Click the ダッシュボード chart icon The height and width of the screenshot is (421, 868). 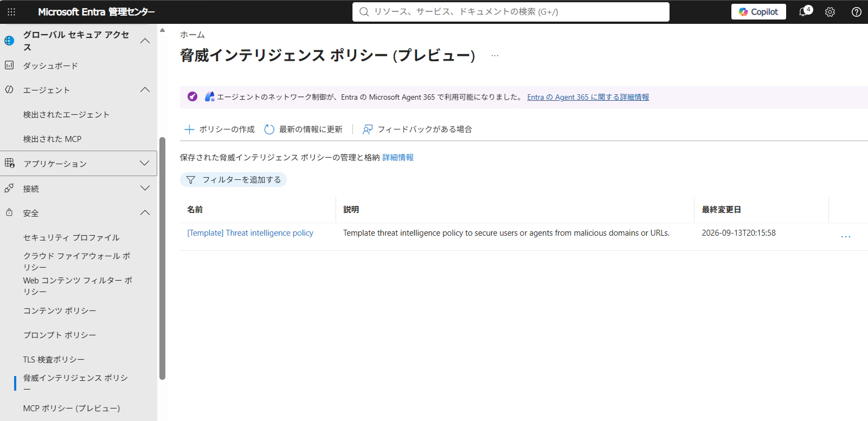(x=9, y=66)
